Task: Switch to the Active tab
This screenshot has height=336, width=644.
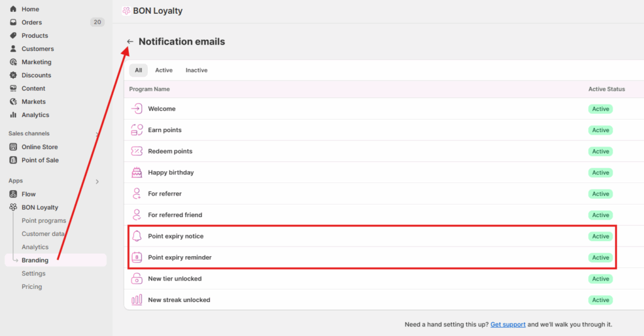Action: (x=164, y=70)
